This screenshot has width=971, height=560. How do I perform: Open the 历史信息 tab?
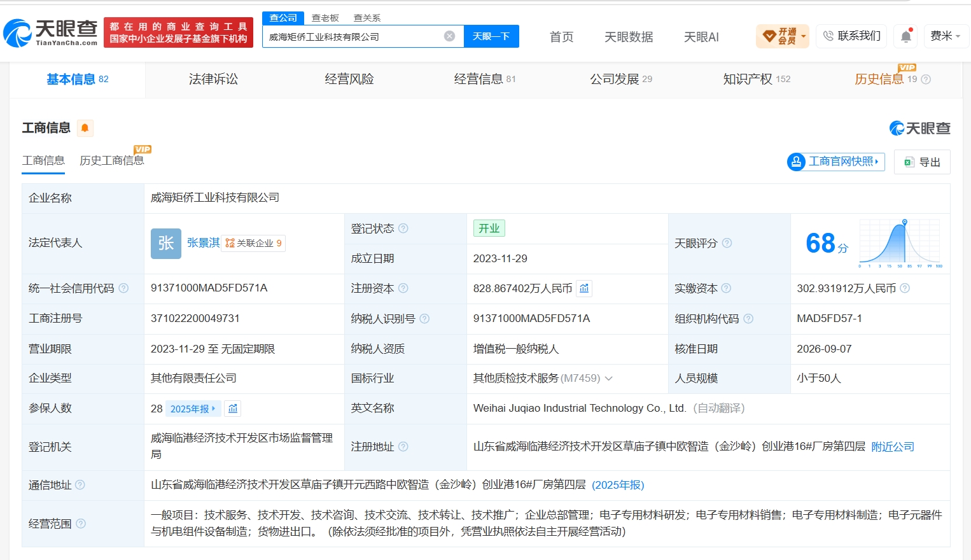886,80
